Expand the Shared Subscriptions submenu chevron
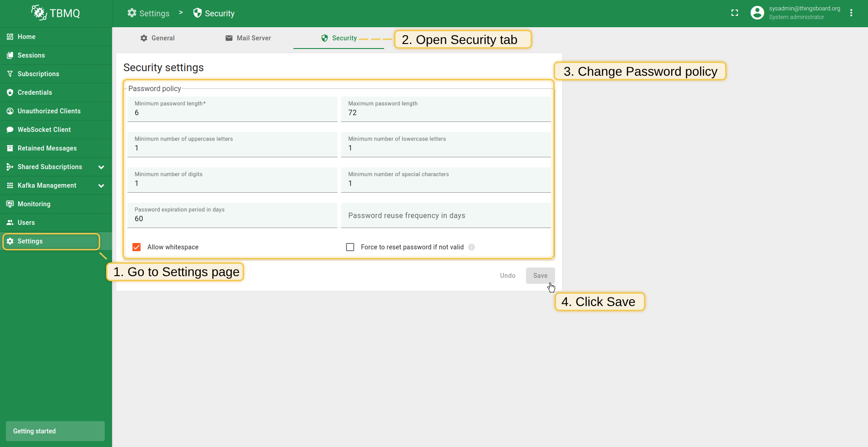This screenshot has height=447, width=868. click(x=101, y=167)
